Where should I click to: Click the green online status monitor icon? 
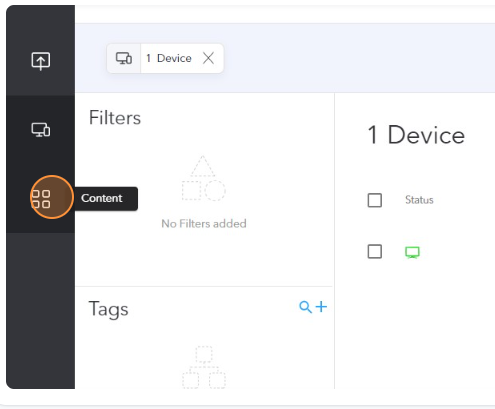412,252
